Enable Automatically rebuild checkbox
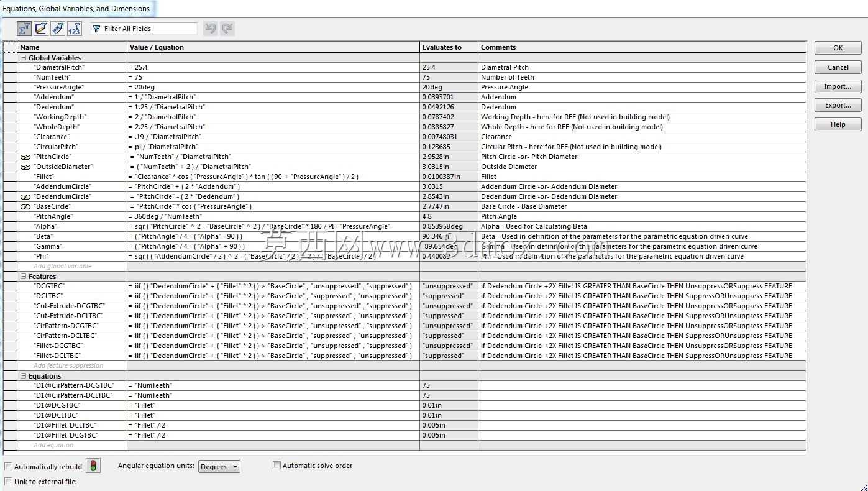868x491 pixels. click(9, 466)
